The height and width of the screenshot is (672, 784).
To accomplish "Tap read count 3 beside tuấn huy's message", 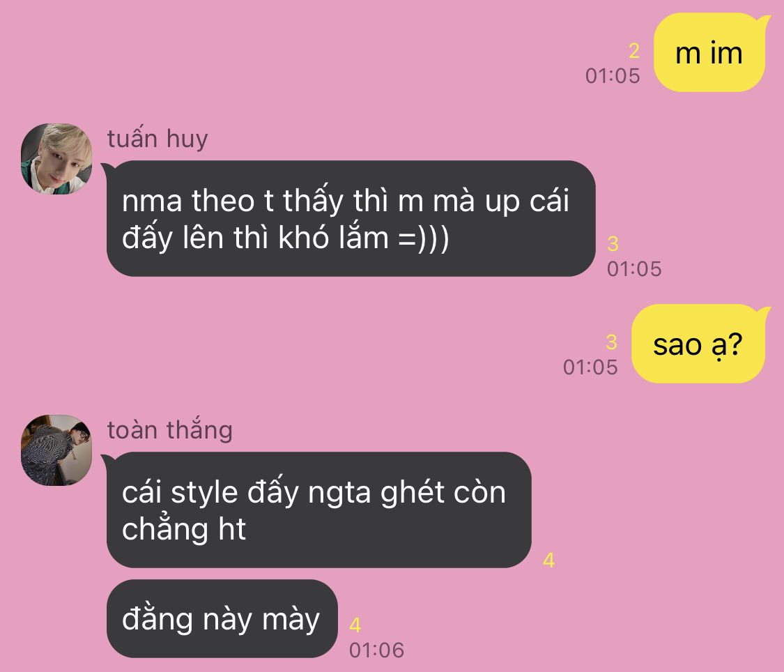I will pyautogui.click(x=613, y=244).
